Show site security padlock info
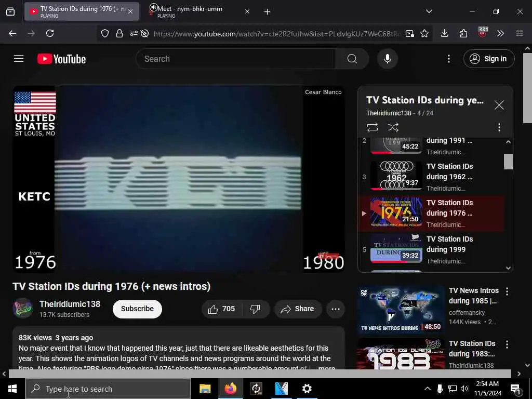532x399 pixels. [x=119, y=33]
